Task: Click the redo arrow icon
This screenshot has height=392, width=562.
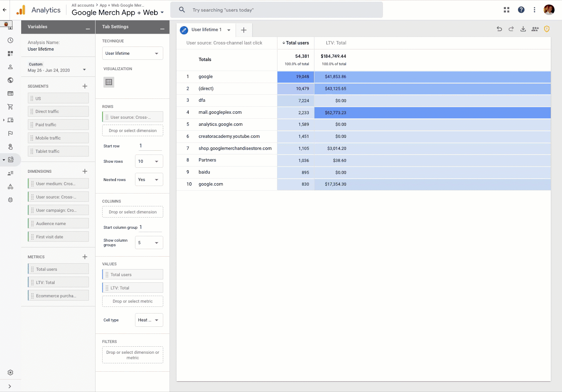Action: [511, 29]
